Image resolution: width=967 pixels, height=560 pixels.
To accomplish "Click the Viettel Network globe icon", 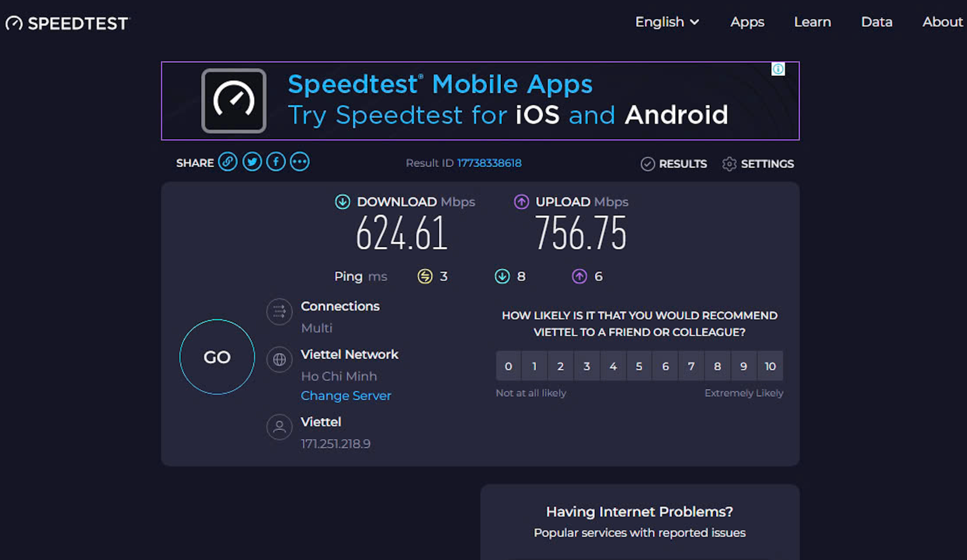I will (x=279, y=359).
